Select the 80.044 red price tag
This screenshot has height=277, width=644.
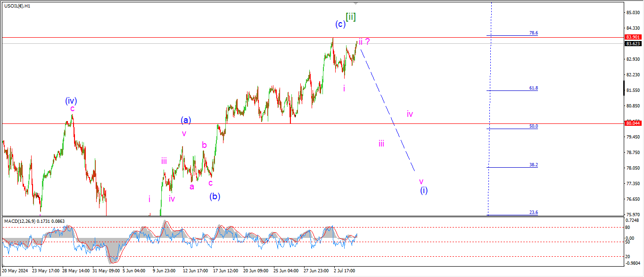pyautogui.click(x=632, y=123)
